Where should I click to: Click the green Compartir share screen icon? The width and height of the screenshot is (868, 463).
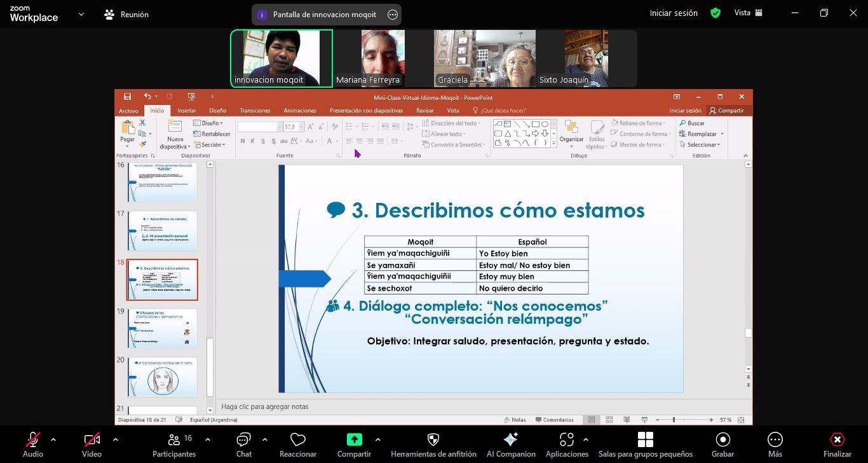pyautogui.click(x=354, y=440)
